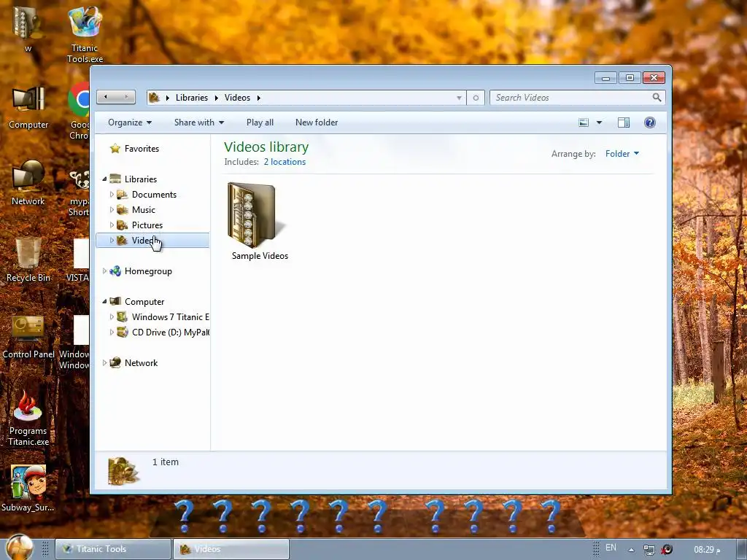Click the Documents library icon
This screenshot has width=747, height=560.
(123, 194)
